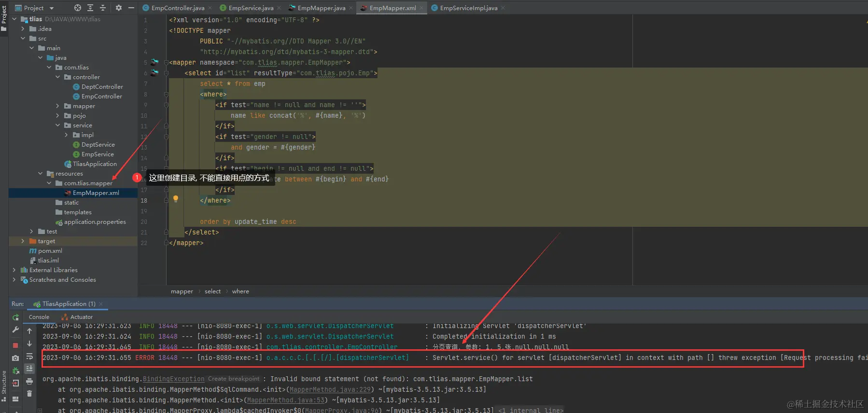Click the Expand All icon in Project panel
The width and height of the screenshot is (868, 413).
(90, 8)
